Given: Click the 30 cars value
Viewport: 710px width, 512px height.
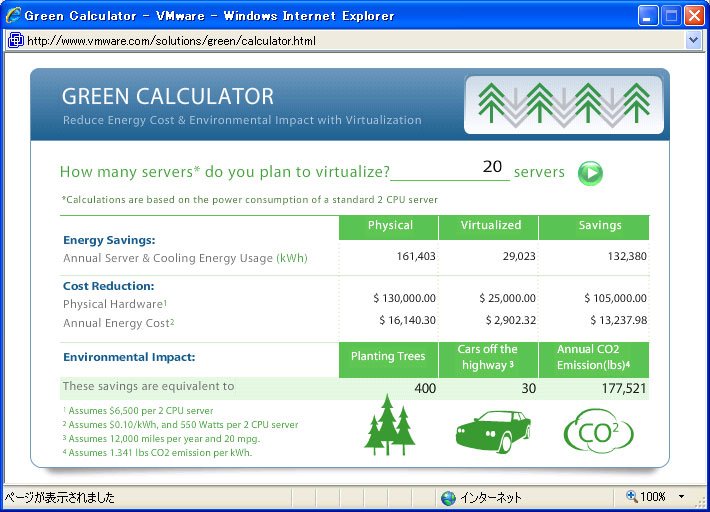Looking at the screenshot, I should click(x=528, y=388).
